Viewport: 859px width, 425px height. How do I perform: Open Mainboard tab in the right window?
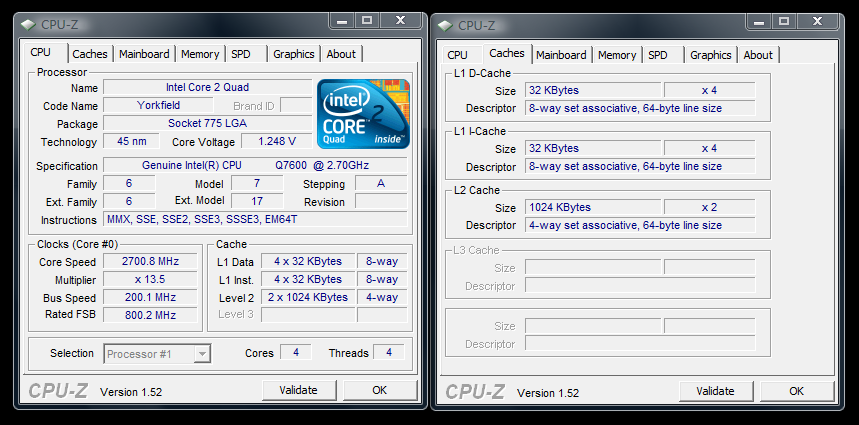pos(561,55)
